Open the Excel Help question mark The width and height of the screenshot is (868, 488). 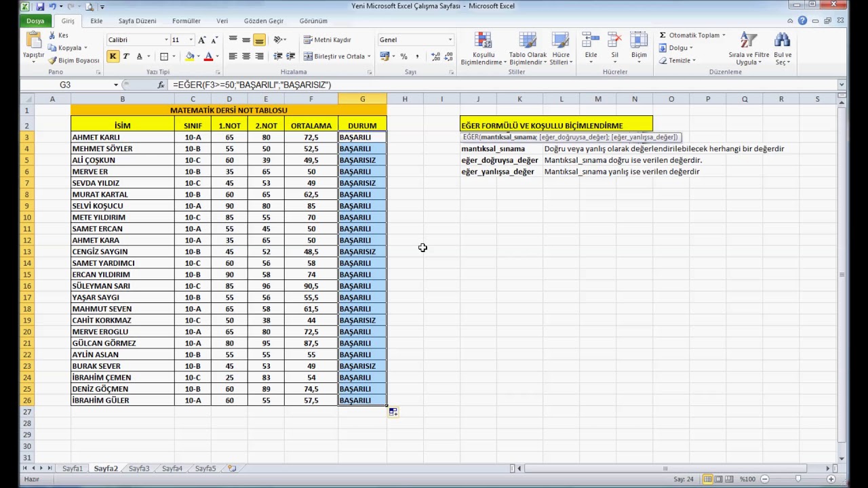coord(803,21)
